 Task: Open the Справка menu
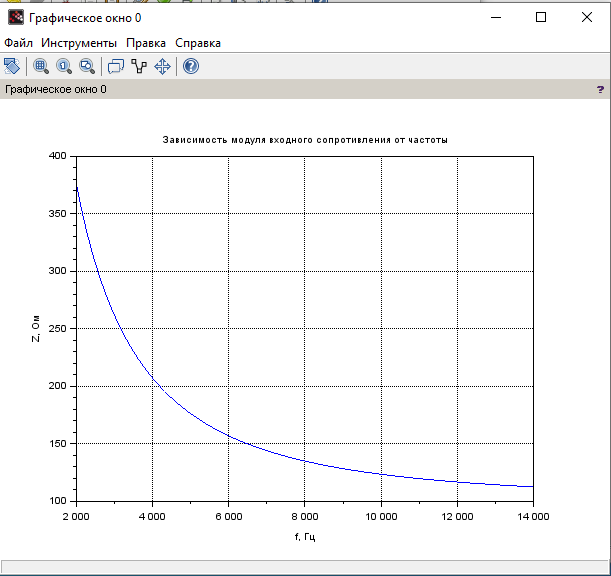coord(198,43)
